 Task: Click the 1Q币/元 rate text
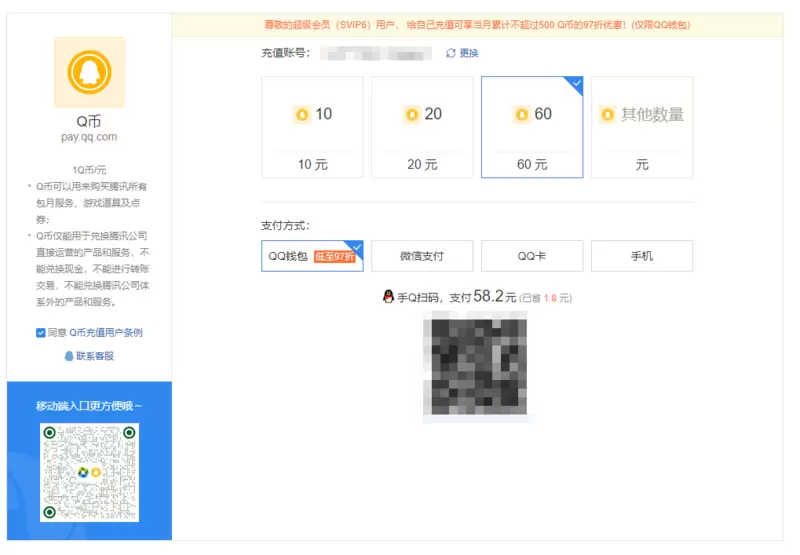(89, 170)
